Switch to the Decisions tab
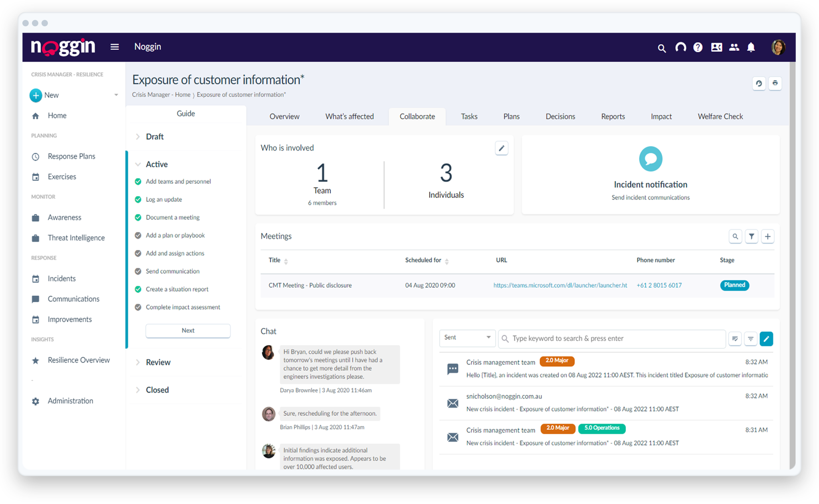Screen dimensions: 819x504 pyautogui.click(x=560, y=116)
